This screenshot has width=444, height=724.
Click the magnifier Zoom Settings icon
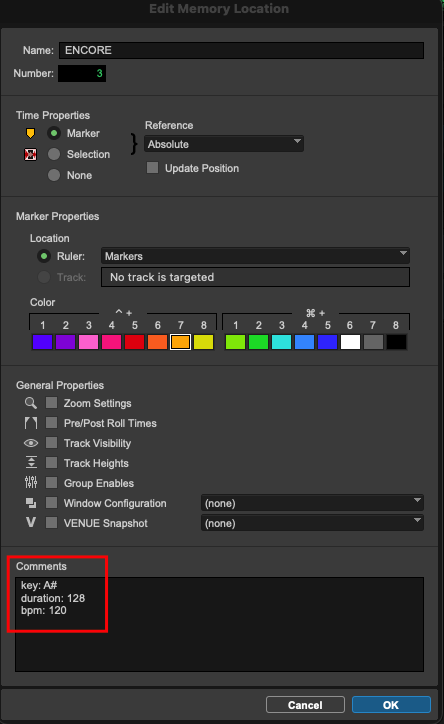click(31, 403)
